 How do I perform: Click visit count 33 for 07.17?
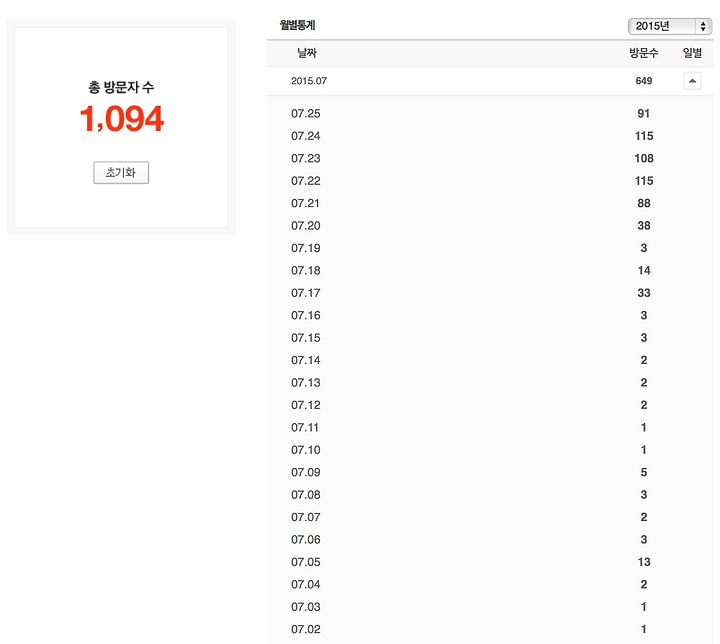(x=644, y=293)
